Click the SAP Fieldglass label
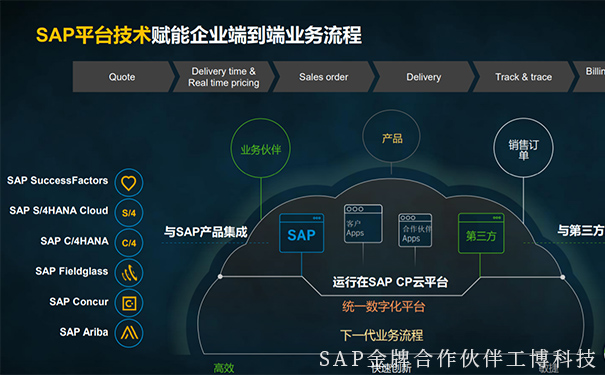The image size is (605, 375). (x=72, y=271)
